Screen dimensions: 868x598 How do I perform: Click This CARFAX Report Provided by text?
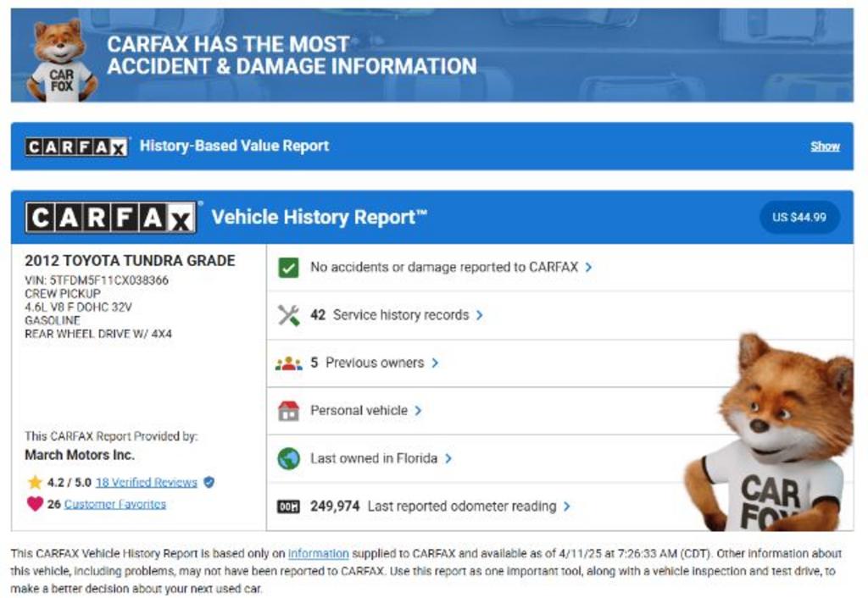coord(111,436)
